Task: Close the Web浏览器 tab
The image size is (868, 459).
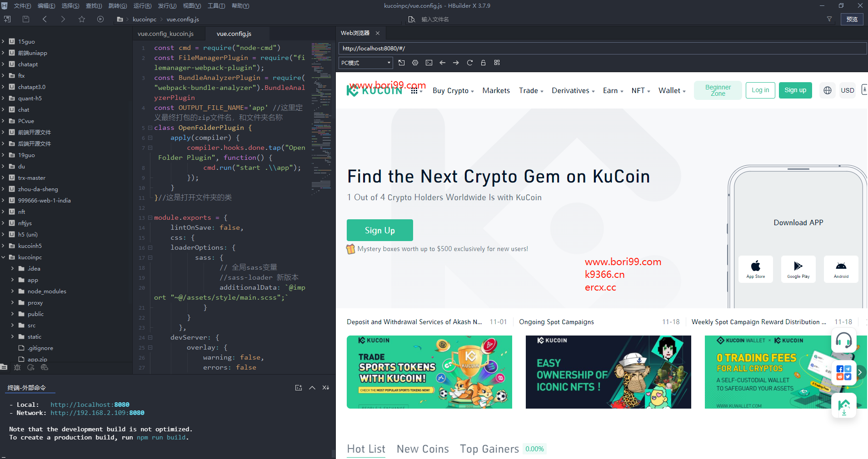Action: coord(378,33)
